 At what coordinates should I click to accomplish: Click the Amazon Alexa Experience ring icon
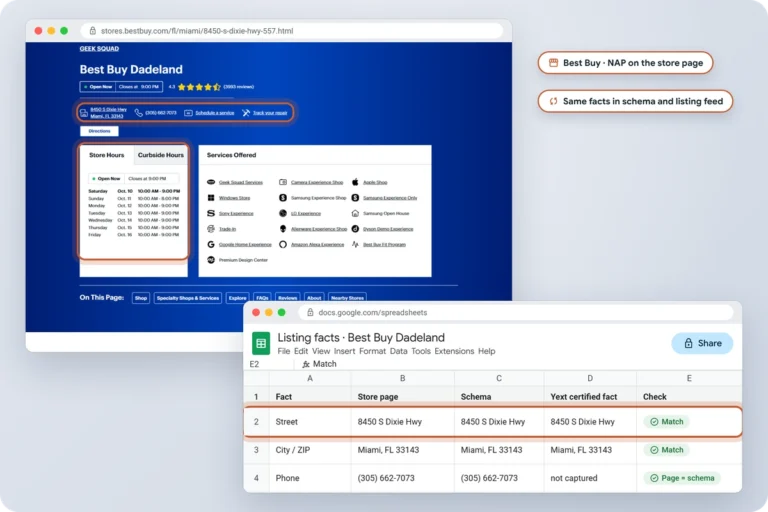(x=283, y=244)
